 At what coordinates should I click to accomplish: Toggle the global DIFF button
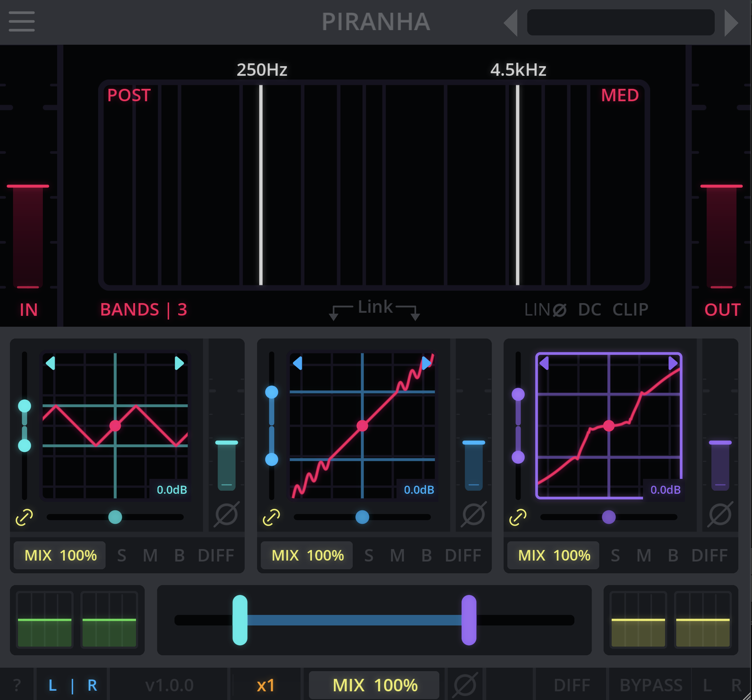pos(572,685)
